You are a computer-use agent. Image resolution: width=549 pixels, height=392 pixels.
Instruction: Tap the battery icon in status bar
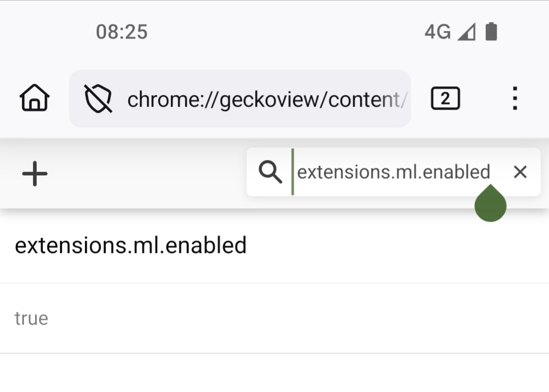pos(491,32)
